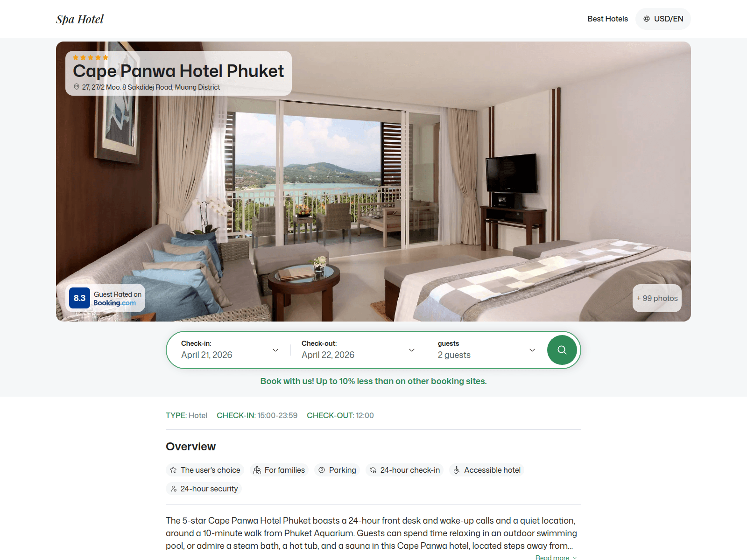Open the Check-in date dropdown
Screen dimensions: 747x560
tap(230, 350)
